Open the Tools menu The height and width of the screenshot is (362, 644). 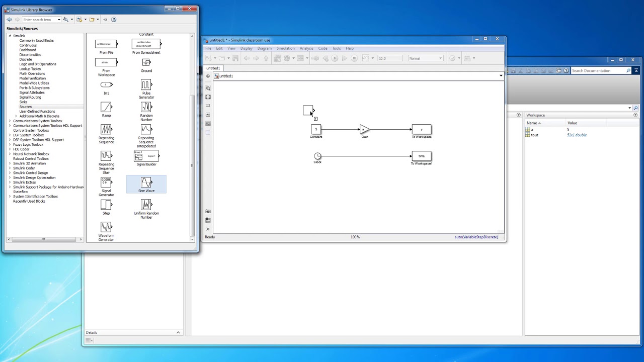(x=336, y=48)
